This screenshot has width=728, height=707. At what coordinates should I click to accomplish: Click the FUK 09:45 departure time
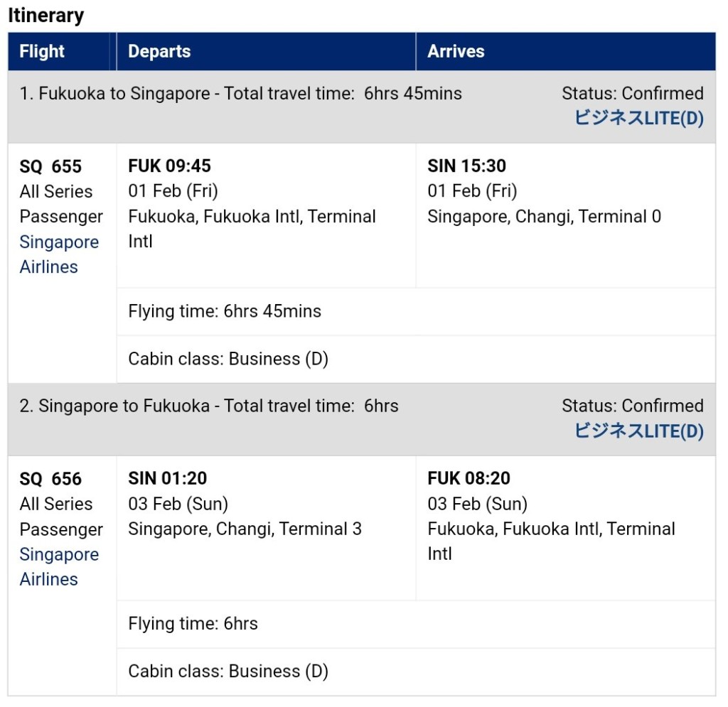click(169, 166)
